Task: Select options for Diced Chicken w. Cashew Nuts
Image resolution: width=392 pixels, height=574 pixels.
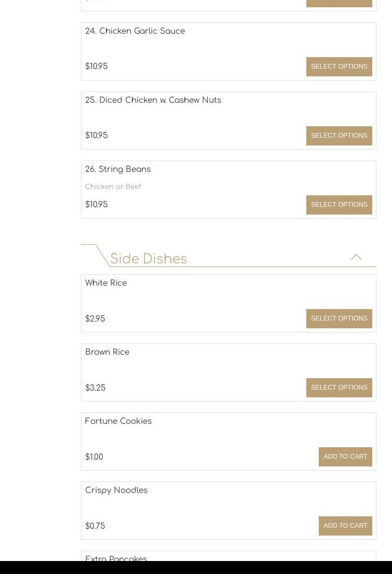Action: [339, 136]
